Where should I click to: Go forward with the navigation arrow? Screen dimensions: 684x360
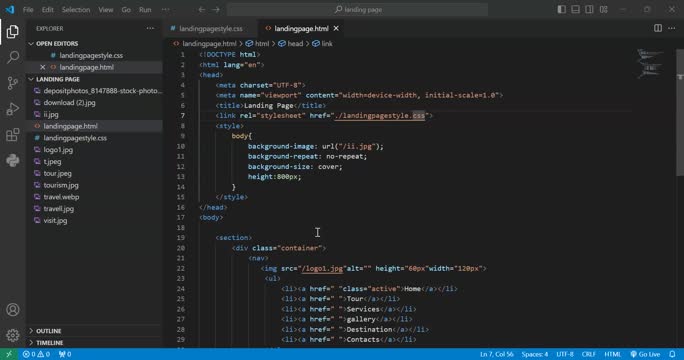pyautogui.click(x=216, y=9)
